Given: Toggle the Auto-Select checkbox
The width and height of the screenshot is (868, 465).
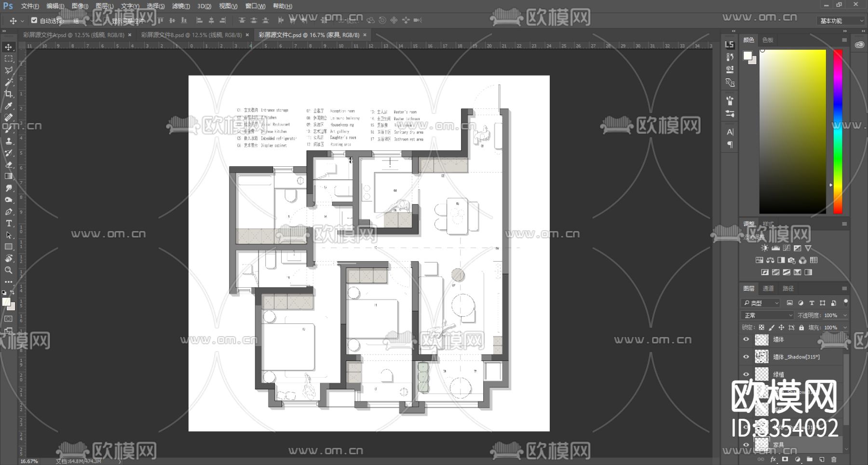Looking at the screenshot, I should point(34,20).
